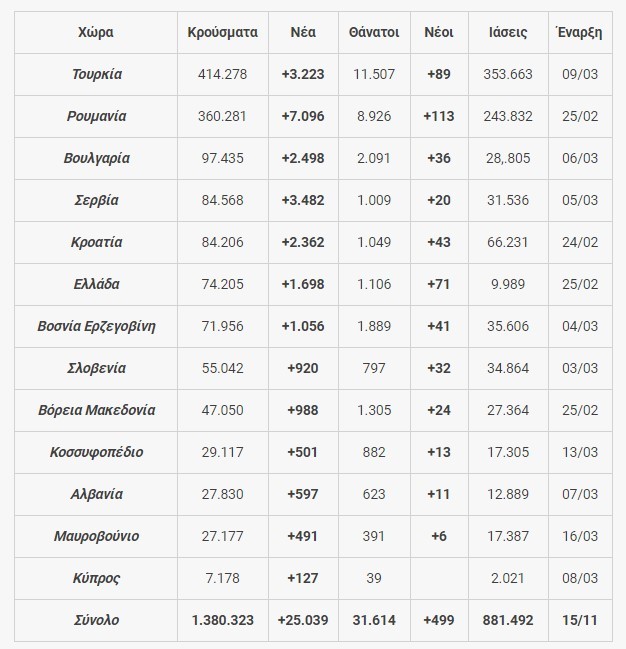Click the Κοσσυφοπέδιο country cell
Viewport: 626px width, 649px height.
[x=96, y=452]
